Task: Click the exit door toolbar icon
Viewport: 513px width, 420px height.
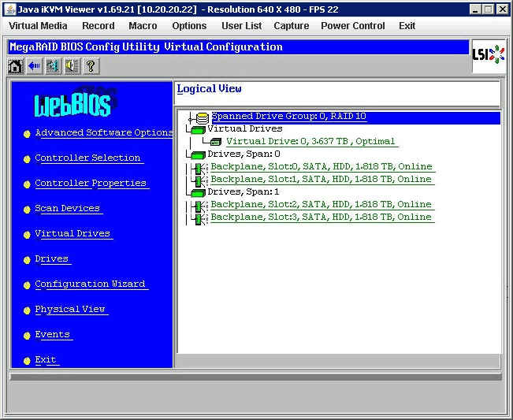Action: point(53,66)
